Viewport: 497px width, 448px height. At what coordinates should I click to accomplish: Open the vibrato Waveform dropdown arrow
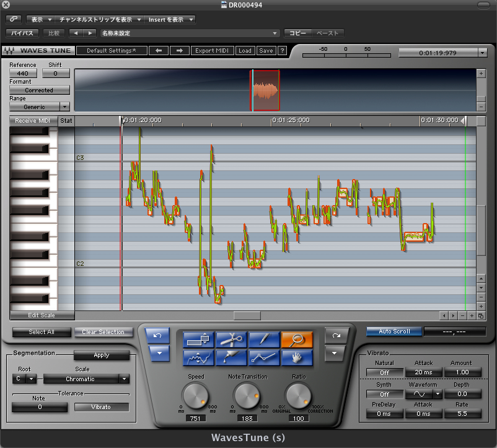tap(438, 394)
